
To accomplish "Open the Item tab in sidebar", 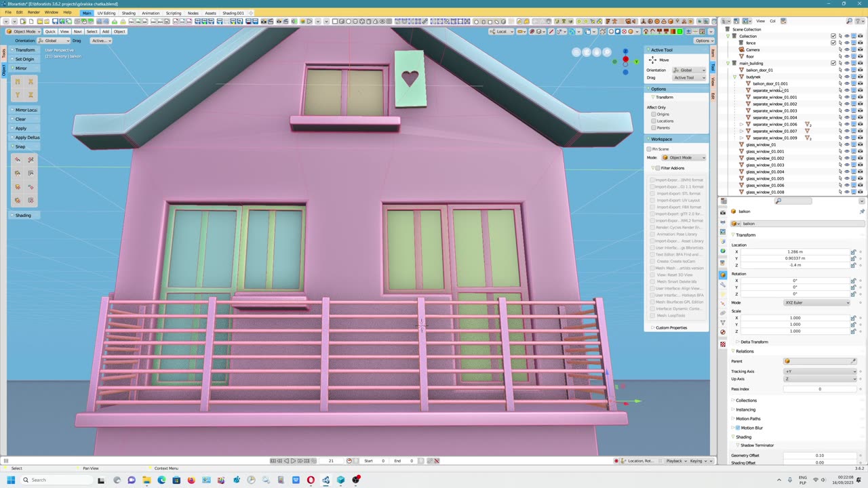I will [x=713, y=53].
